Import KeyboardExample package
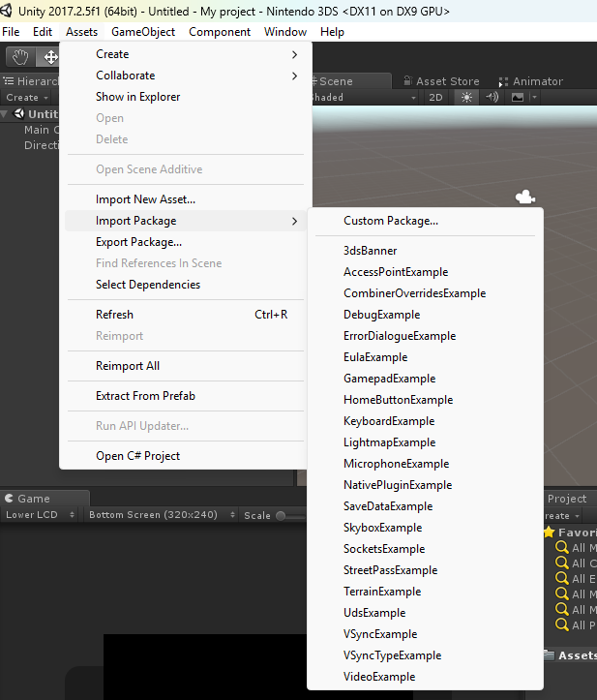597x700 pixels. click(x=425, y=421)
